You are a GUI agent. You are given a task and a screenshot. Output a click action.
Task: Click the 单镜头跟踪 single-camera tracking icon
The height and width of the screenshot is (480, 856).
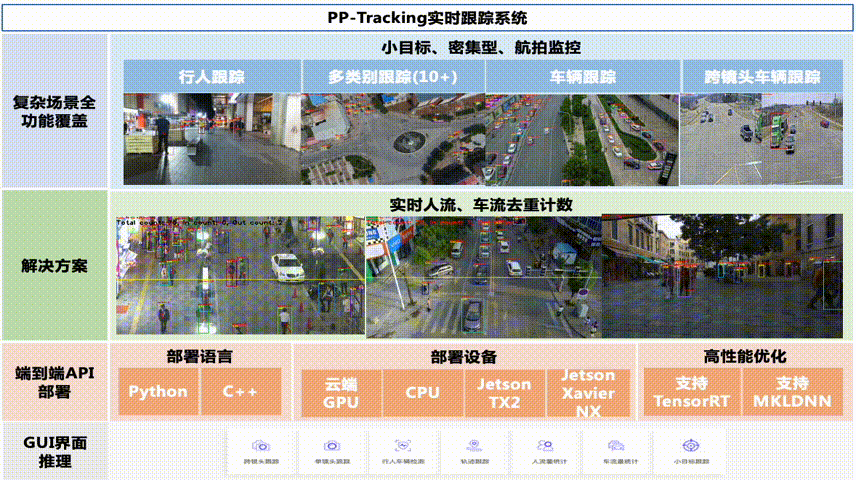pyautogui.click(x=332, y=446)
